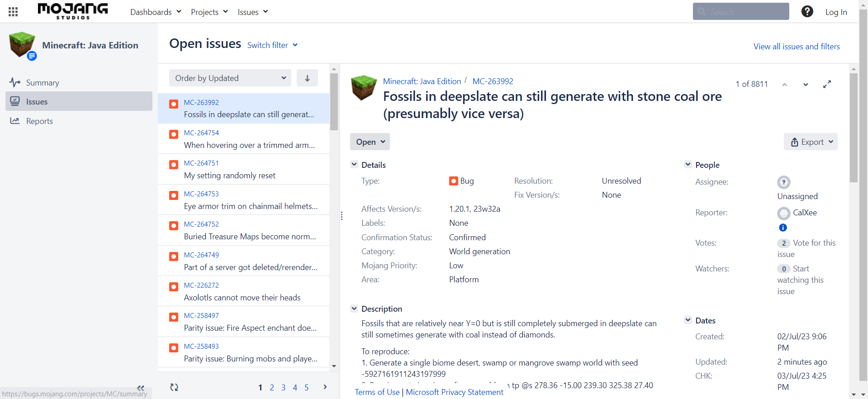This screenshot has height=399, width=868.
Task: Open the Switch filter dropdown
Action: coord(272,45)
